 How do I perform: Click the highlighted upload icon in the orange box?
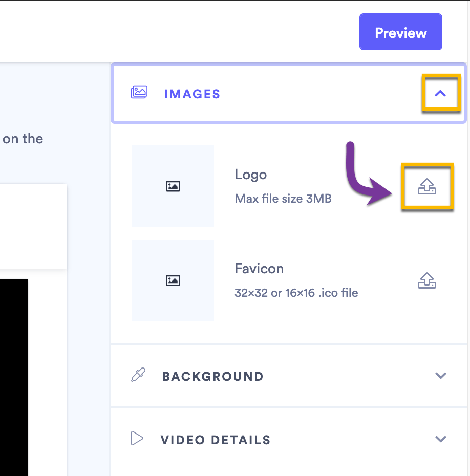point(428,186)
